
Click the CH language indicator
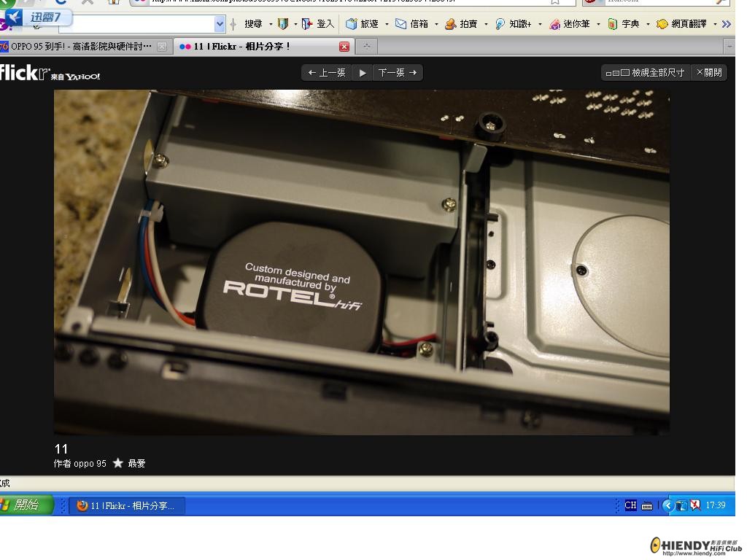pyautogui.click(x=630, y=505)
